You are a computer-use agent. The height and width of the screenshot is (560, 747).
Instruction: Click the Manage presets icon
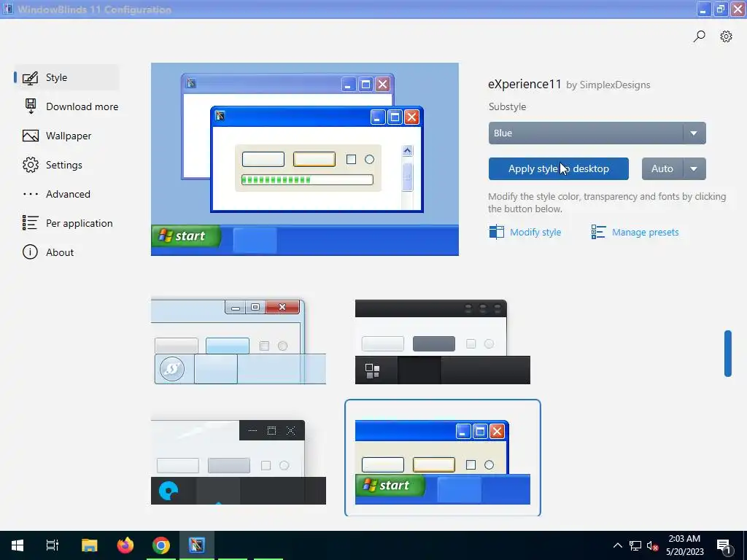pyautogui.click(x=598, y=232)
